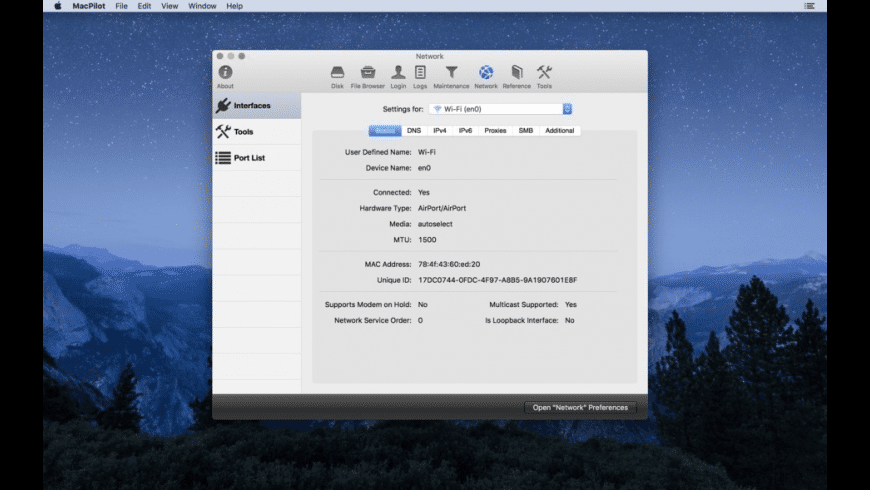Click the Is Loopback Interface value No
Image resolution: width=870 pixels, height=490 pixels.
click(x=569, y=320)
